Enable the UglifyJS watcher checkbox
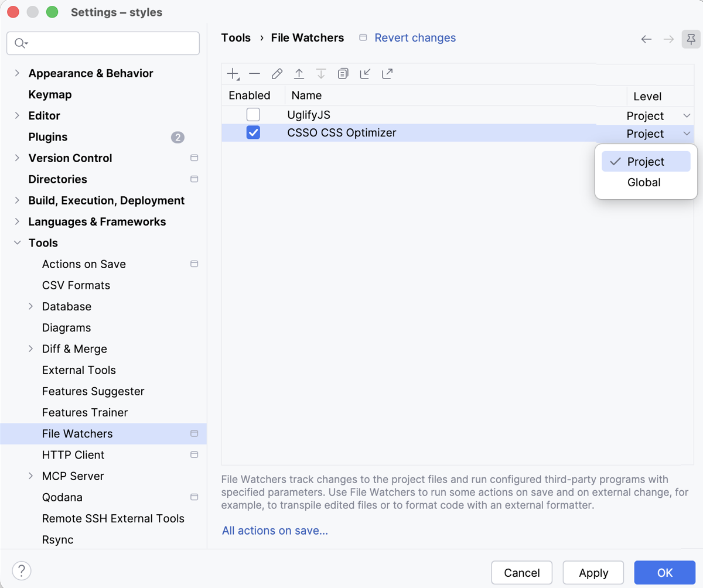Screen dimensions: 703x588 tap(253, 115)
